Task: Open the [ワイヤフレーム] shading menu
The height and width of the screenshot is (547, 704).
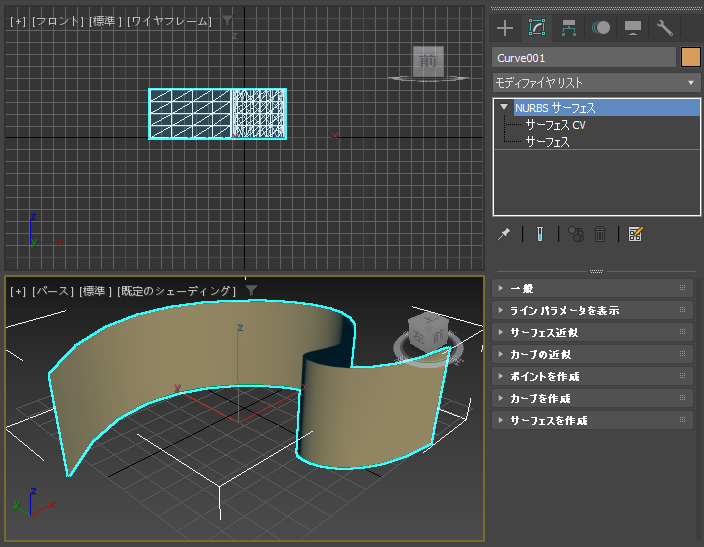Action: point(169,21)
